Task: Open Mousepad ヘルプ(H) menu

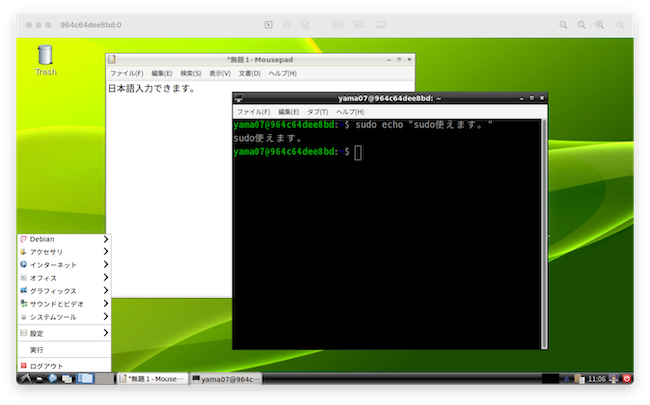Action: pos(283,73)
